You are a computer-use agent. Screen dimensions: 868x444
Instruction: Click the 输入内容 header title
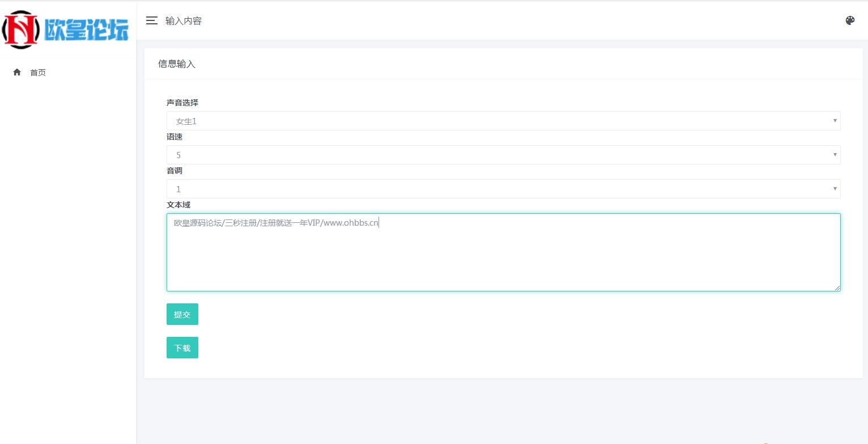[184, 21]
